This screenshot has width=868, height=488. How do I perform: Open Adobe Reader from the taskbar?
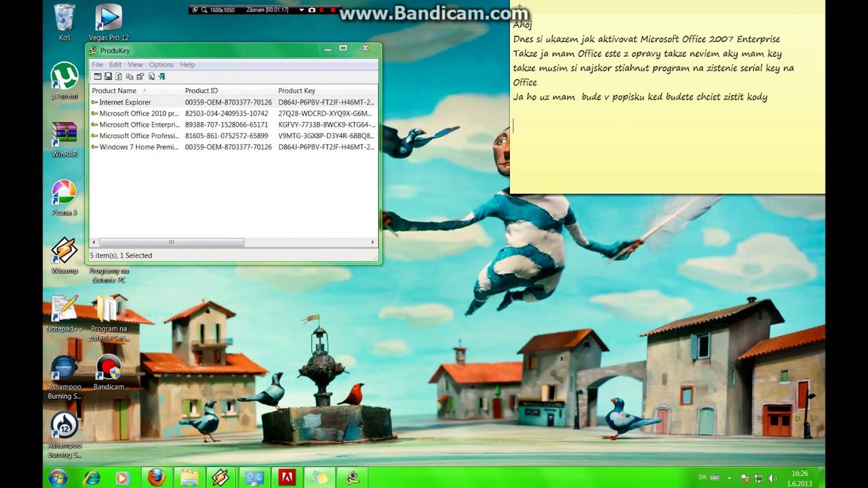tap(287, 478)
